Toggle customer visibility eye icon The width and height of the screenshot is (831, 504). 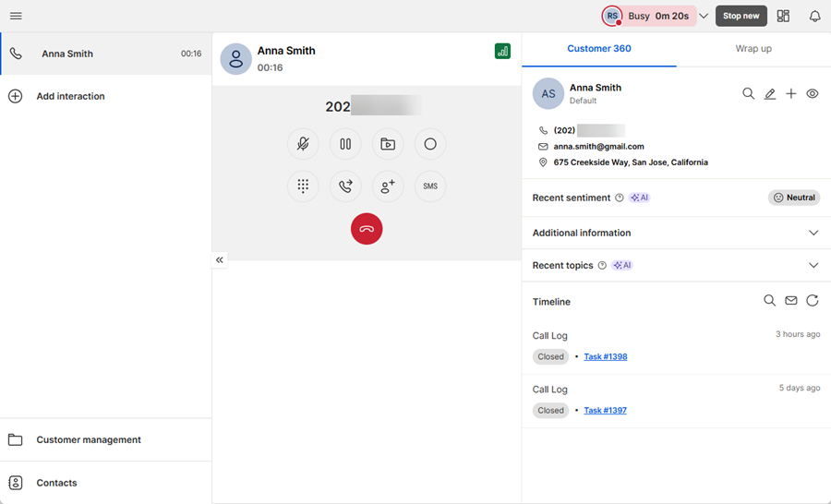[x=813, y=94]
